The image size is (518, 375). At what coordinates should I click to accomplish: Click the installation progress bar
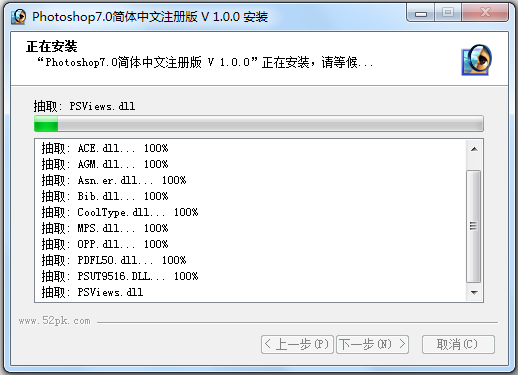pyautogui.click(x=259, y=124)
